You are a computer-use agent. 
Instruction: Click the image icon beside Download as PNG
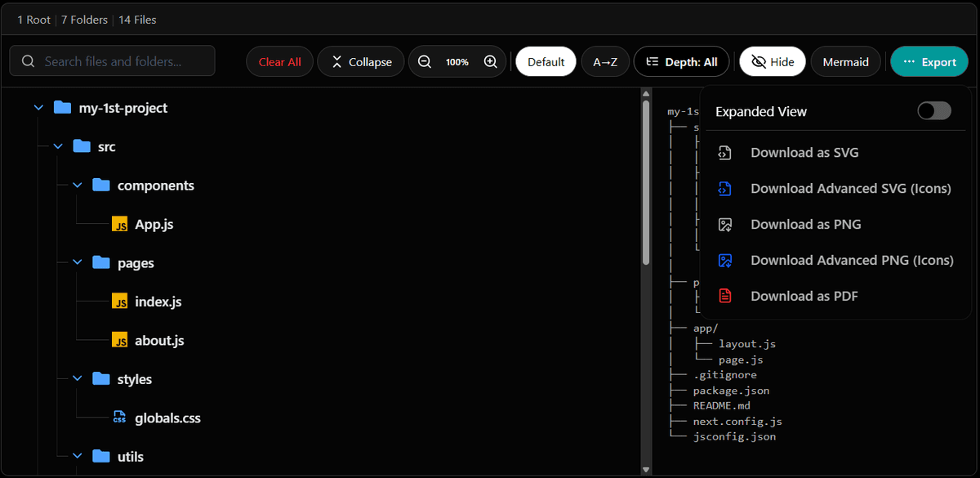coord(724,225)
